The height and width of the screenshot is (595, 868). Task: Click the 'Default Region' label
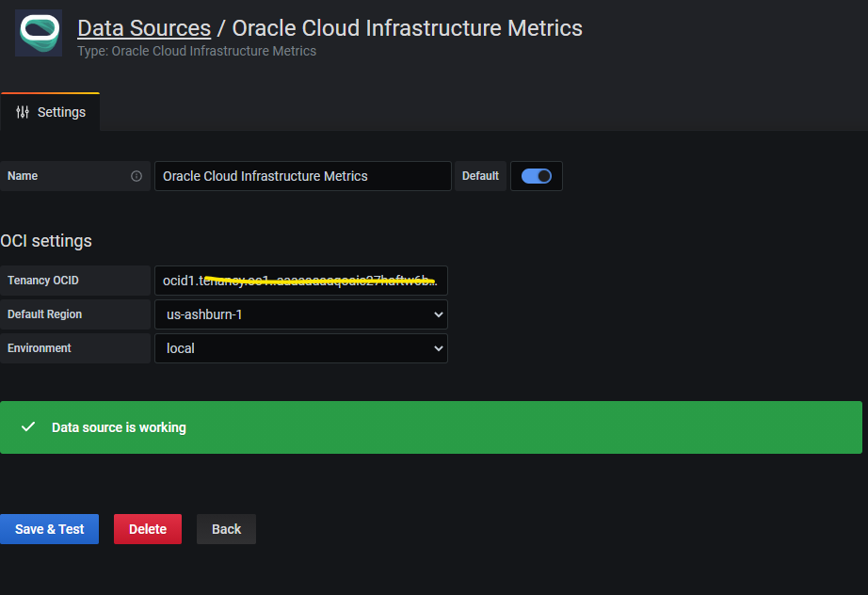pyautogui.click(x=45, y=314)
